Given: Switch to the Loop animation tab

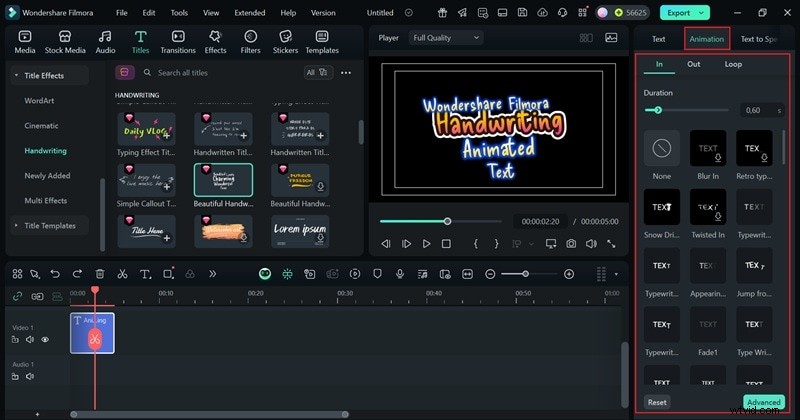Looking at the screenshot, I should [733, 64].
